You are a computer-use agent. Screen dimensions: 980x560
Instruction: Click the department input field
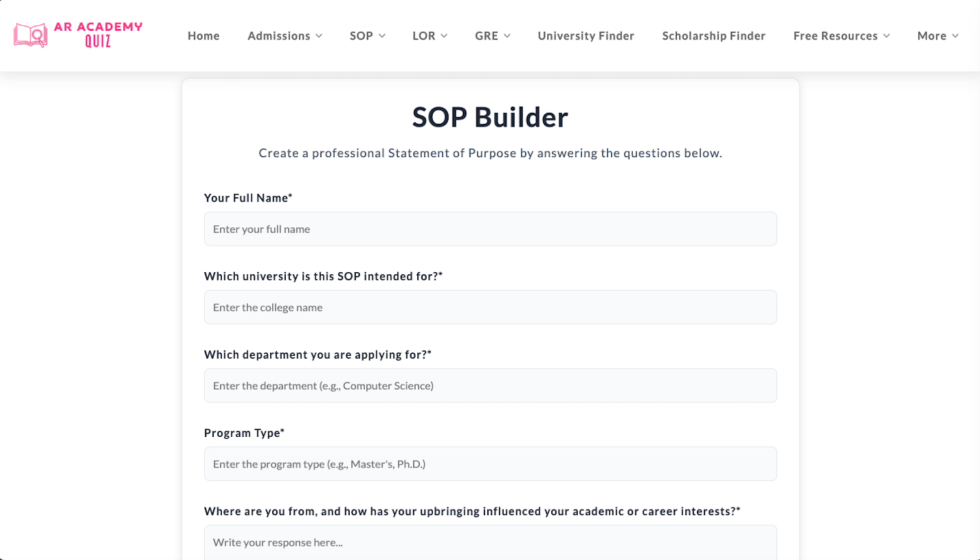pyautogui.click(x=490, y=385)
